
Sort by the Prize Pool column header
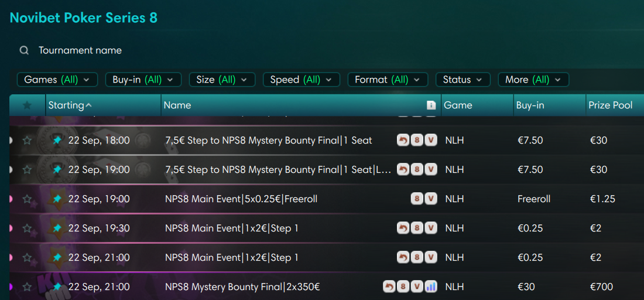point(610,105)
